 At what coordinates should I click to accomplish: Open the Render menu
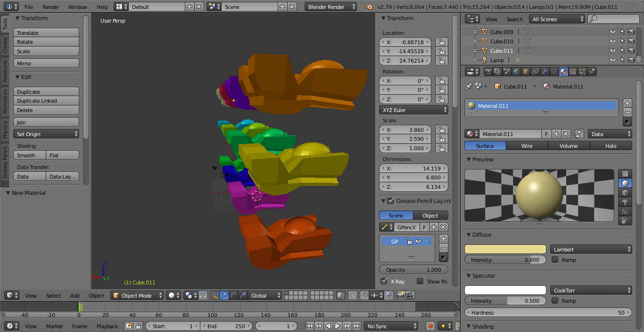(x=51, y=7)
